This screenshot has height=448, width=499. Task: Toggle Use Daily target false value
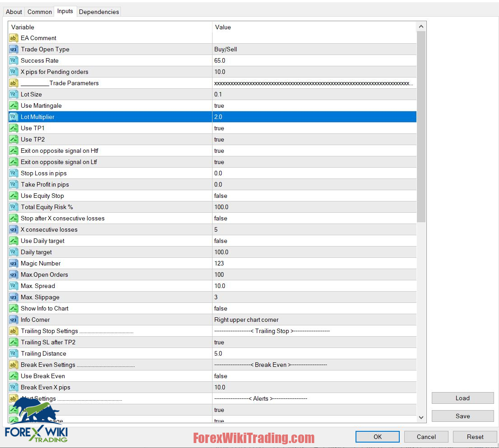click(x=314, y=241)
